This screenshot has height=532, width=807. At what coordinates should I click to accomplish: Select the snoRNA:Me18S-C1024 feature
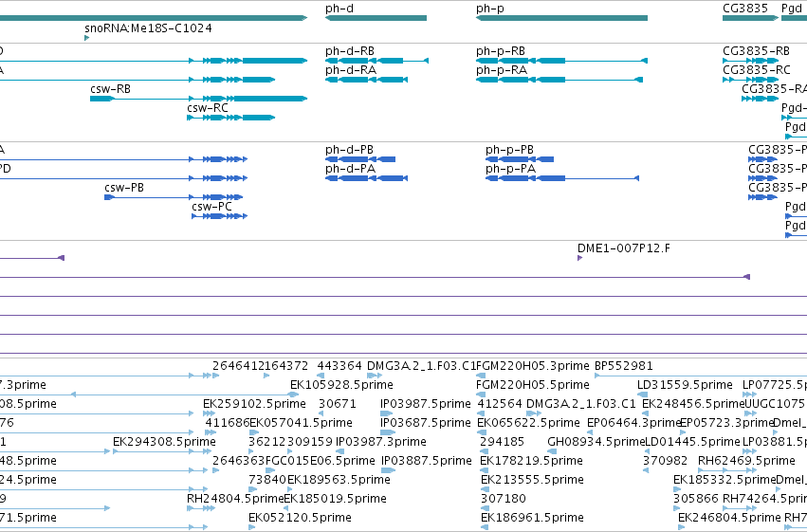point(87,38)
